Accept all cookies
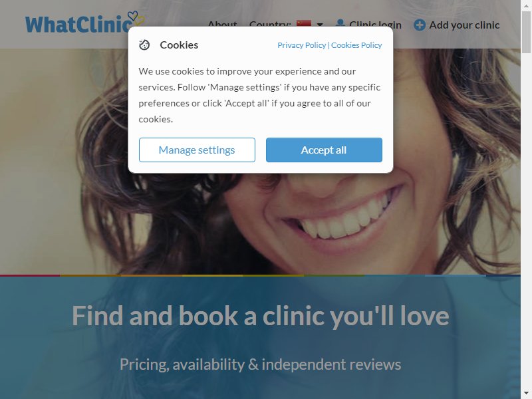 click(x=324, y=150)
